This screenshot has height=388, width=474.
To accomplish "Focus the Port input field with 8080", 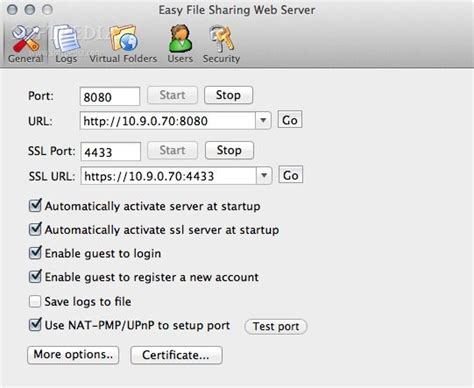I will pyautogui.click(x=110, y=97).
